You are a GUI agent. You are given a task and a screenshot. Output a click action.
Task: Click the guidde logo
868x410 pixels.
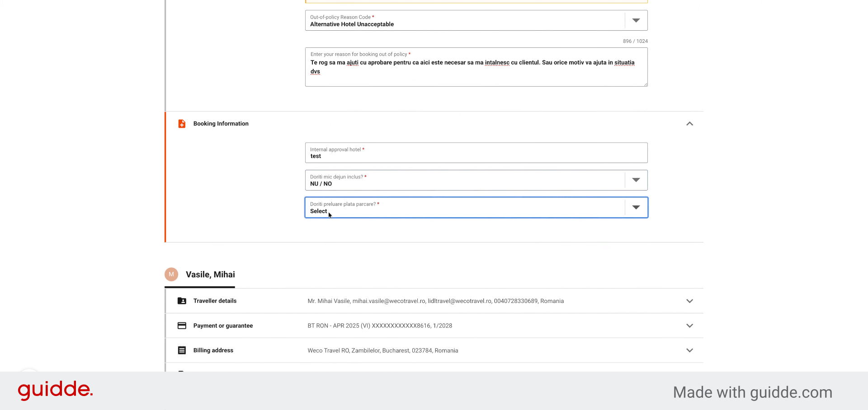(55, 390)
